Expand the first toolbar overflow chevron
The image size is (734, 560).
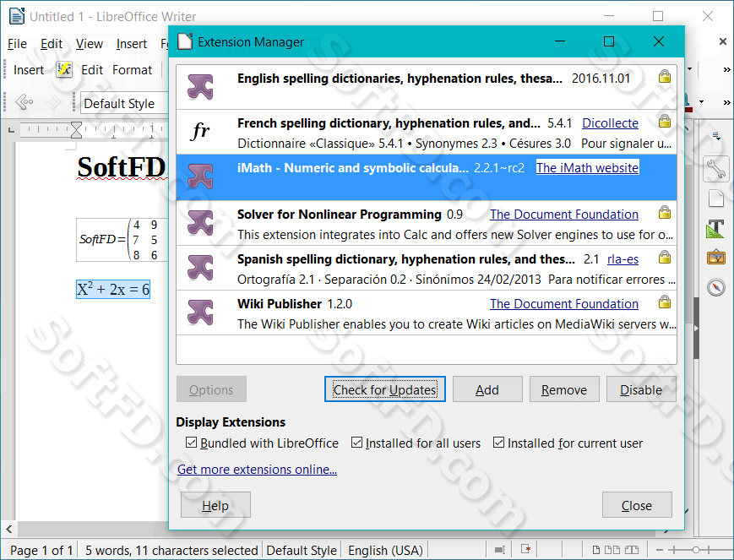[726, 69]
